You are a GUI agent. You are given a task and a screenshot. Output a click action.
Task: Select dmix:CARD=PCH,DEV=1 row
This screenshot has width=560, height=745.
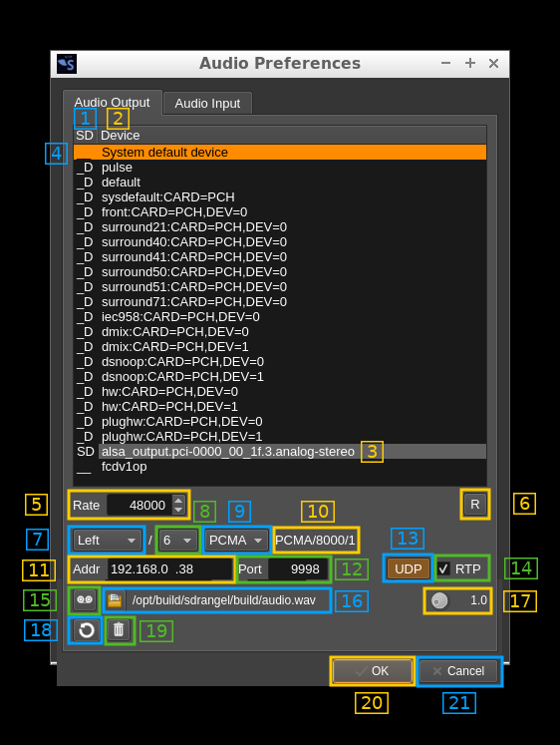pyautogui.click(x=280, y=347)
